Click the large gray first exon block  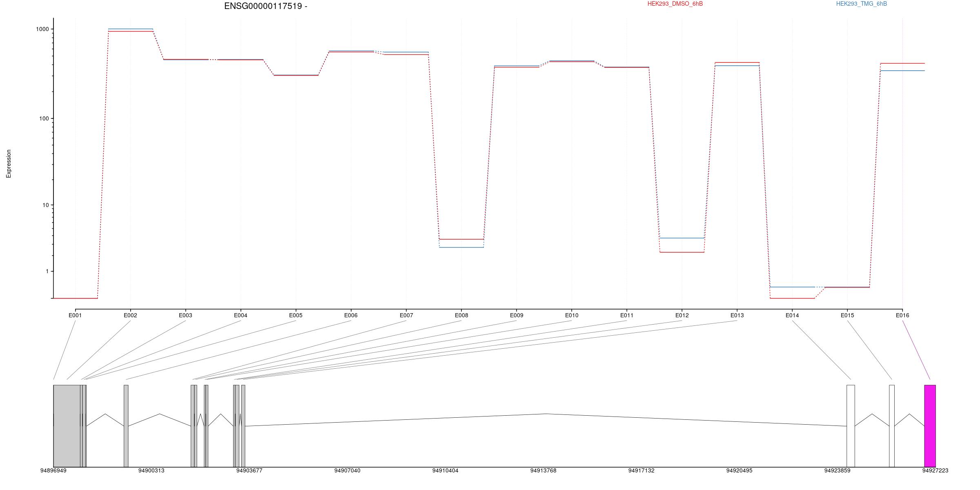pos(67,426)
